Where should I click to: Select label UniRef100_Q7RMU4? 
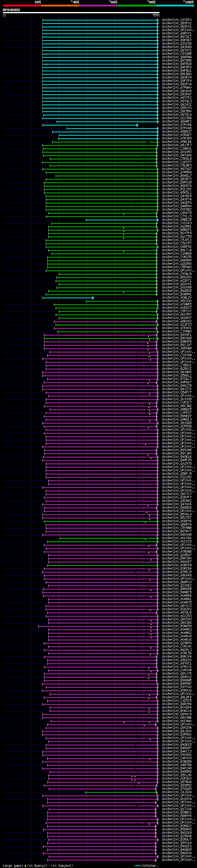tap(177, 172)
